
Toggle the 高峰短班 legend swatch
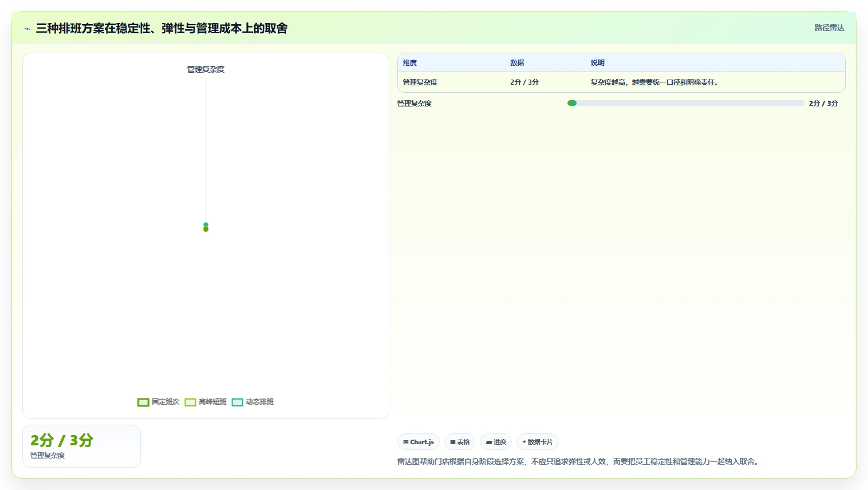click(190, 402)
